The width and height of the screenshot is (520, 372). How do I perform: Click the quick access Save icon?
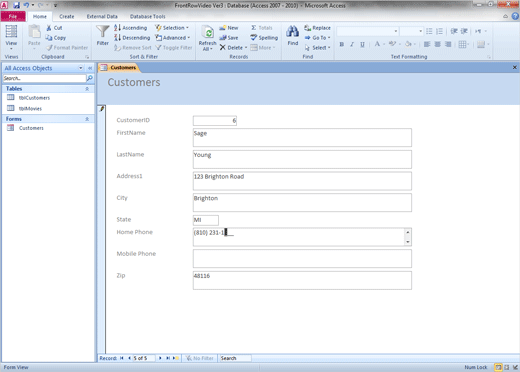16,5
